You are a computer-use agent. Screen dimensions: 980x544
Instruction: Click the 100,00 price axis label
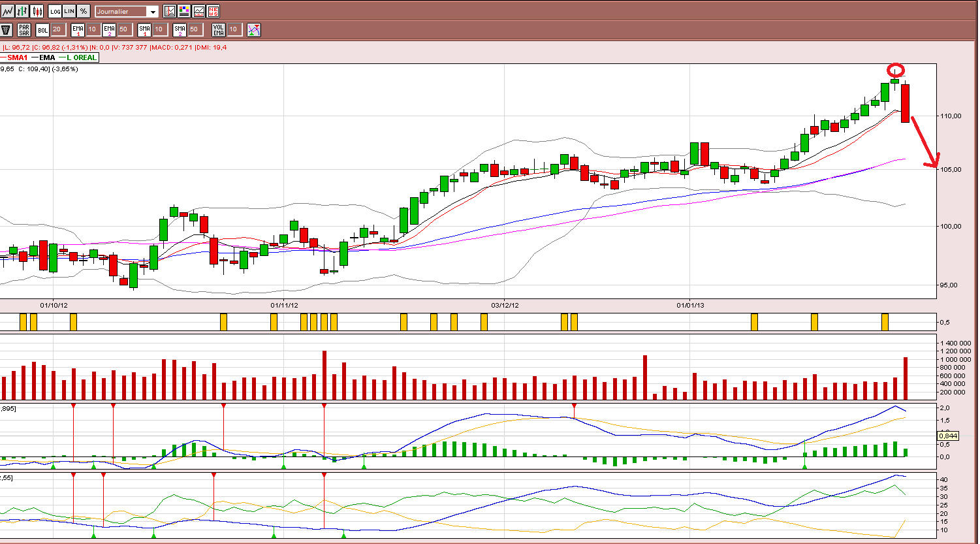point(951,227)
